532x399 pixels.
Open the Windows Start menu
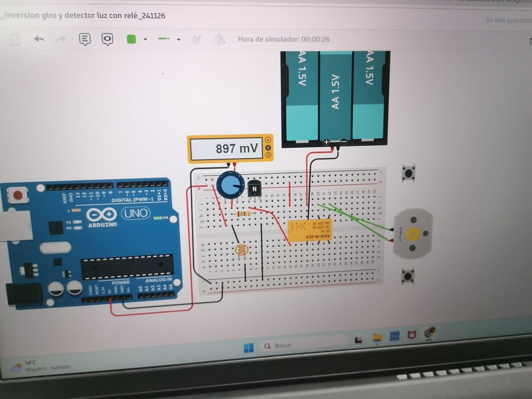pos(249,348)
